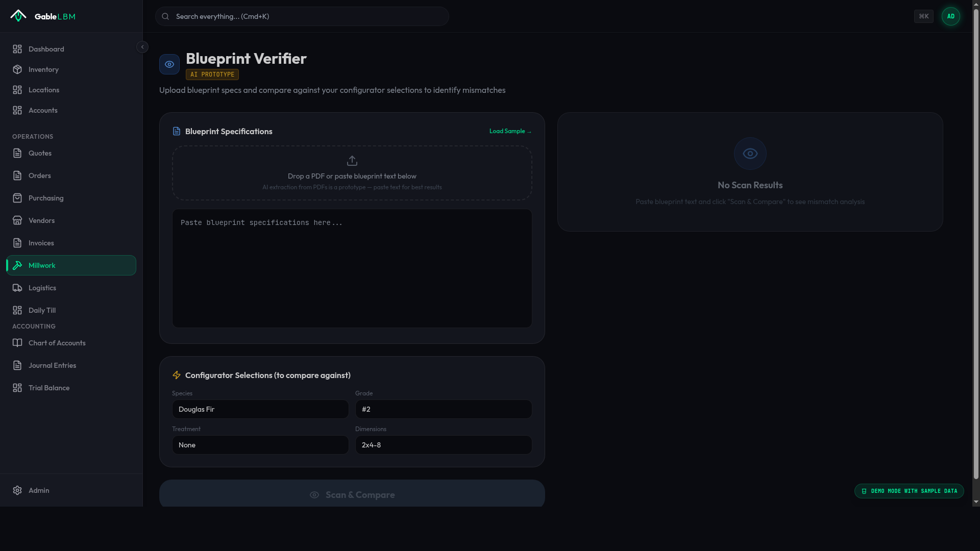Click the Load Sample link
Image resolution: width=980 pixels, height=551 pixels.
click(510, 131)
